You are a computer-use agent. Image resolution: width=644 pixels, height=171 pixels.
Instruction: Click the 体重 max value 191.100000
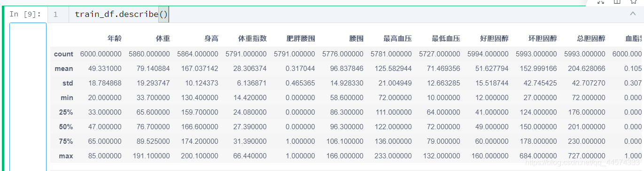click(151, 156)
